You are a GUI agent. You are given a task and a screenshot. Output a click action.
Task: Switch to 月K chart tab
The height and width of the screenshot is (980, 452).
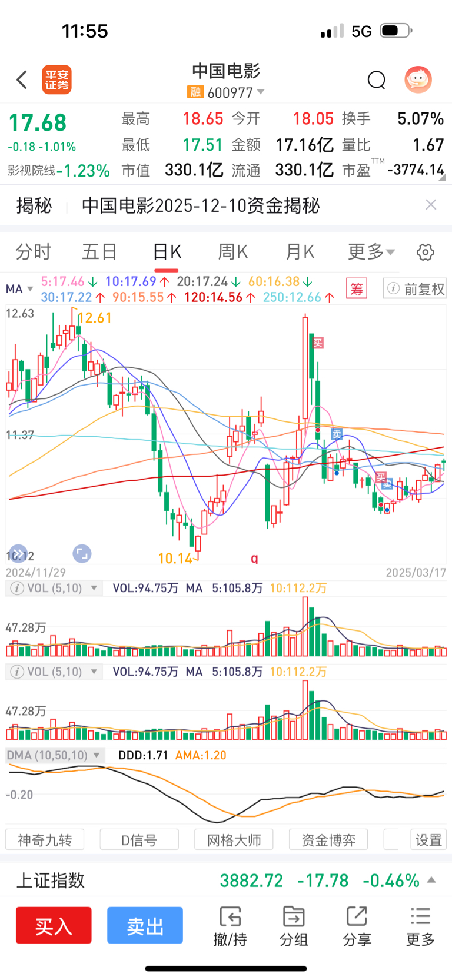pyautogui.click(x=300, y=252)
